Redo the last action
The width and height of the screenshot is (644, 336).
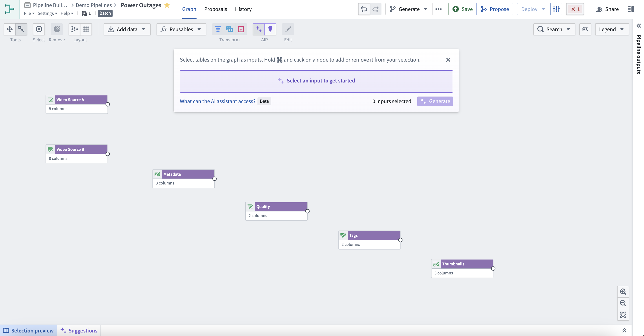(376, 9)
